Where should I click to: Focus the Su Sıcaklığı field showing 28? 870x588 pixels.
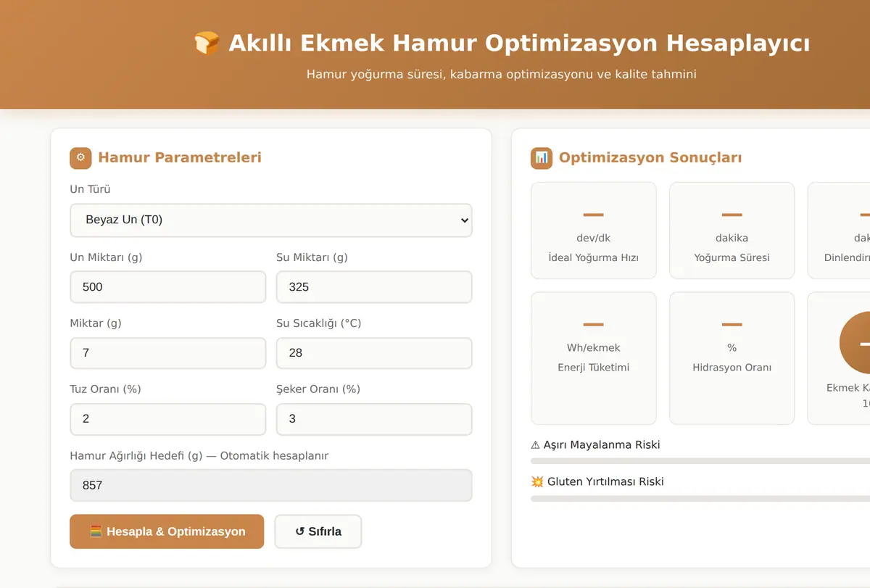click(x=374, y=353)
